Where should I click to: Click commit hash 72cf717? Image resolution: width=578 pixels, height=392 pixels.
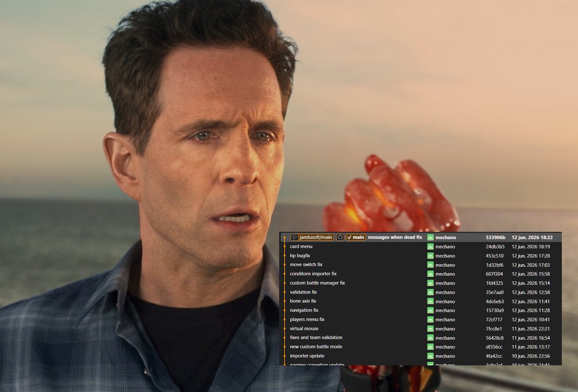tap(494, 320)
